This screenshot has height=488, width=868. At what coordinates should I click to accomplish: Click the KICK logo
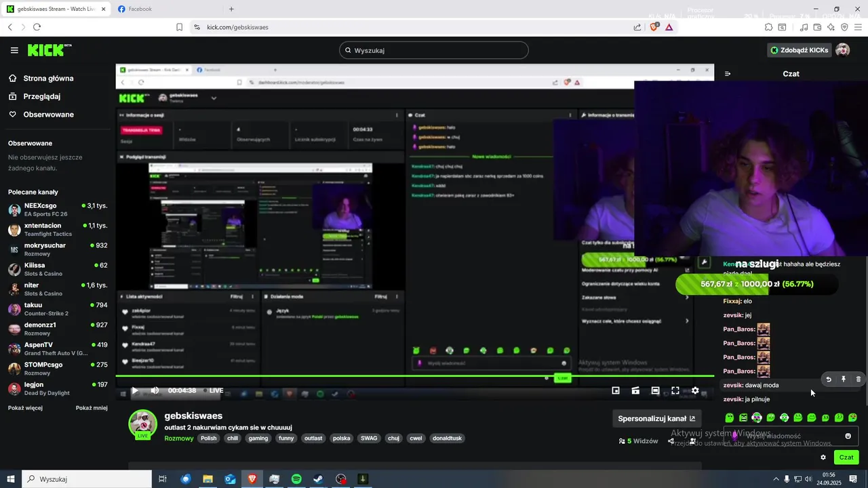(49, 50)
